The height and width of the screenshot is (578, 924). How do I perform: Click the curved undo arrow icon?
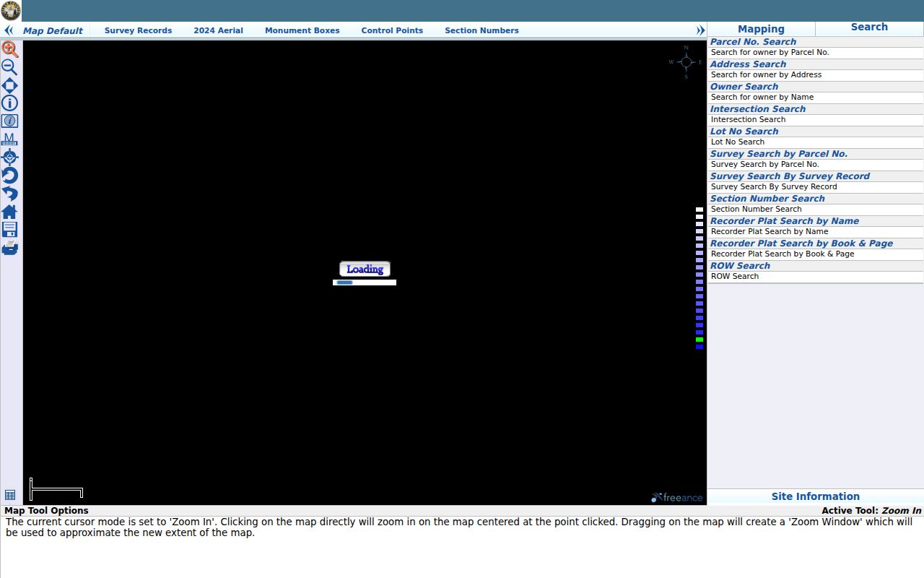tap(10, 194)
